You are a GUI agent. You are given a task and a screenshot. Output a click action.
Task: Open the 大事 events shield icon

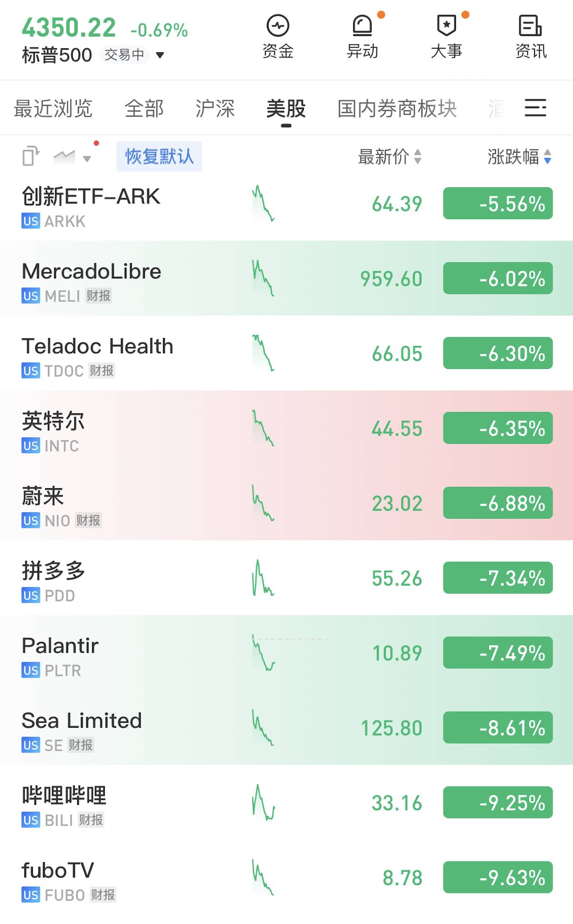tap(447, 37)
